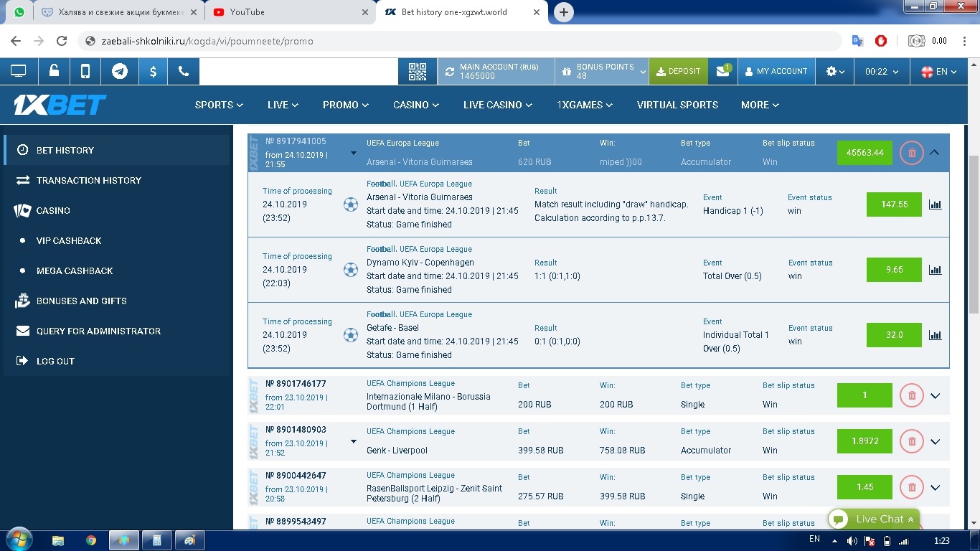Open the LIVE menu

click(x=283, y=105)
